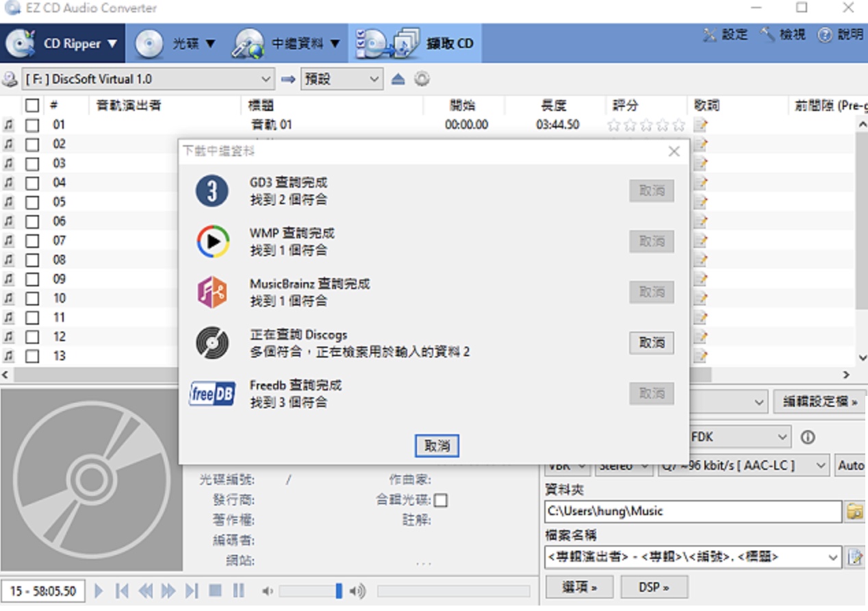Click the 擷取 CD rip button
This screenshot has height=611, width=868.
coord(415,44)
